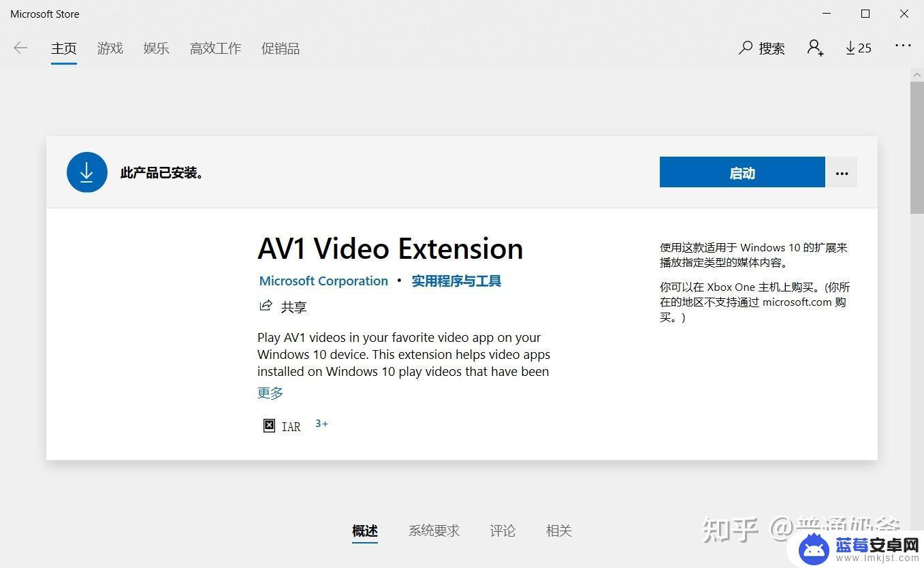Maximize the Microsoft Store window
Screen dimensions: 924x568
click(865, 14)
